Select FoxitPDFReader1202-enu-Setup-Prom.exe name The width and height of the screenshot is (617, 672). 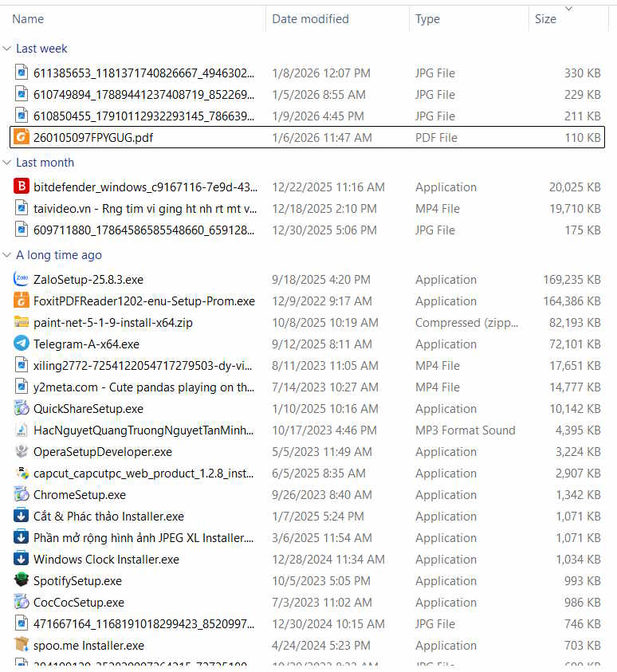tap(144, 301)
